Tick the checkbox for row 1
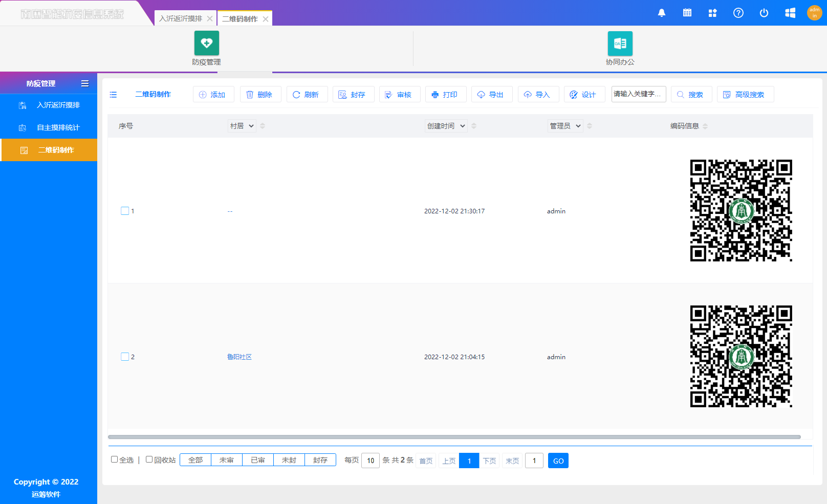 (125, 211)
